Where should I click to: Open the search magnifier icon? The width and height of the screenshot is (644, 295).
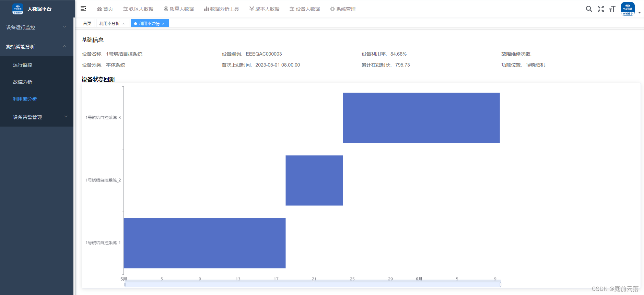pyautogui.click(x=589, y=9)
